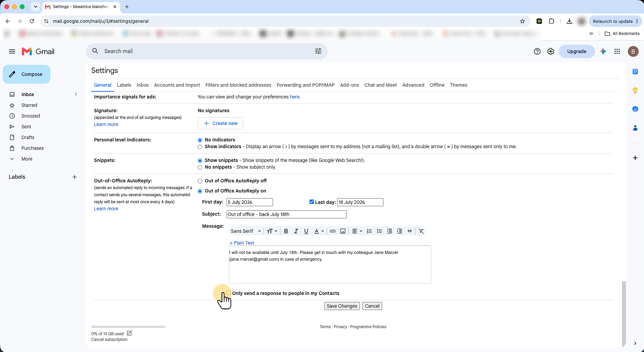Screen dimensions: 644x352
Task: Expand More in left sidebar
Action: coord(27,159)
